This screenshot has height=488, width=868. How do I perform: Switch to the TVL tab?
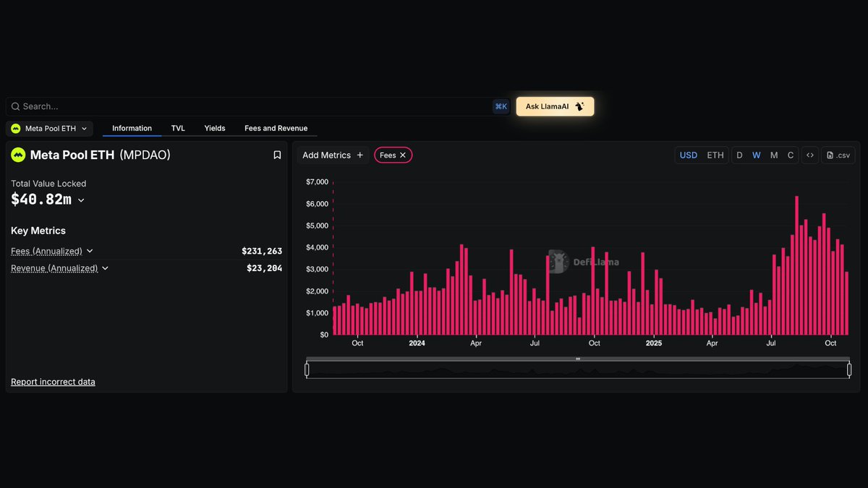pyautogui.click(x=178, y=129)
